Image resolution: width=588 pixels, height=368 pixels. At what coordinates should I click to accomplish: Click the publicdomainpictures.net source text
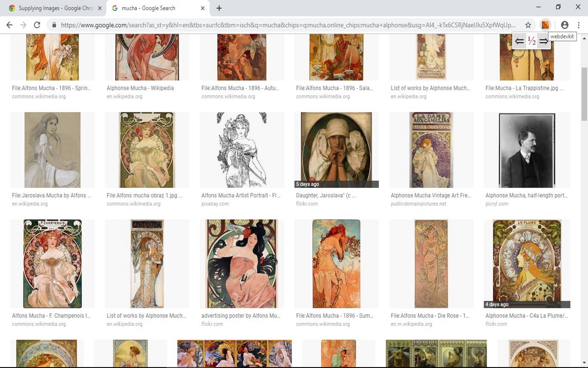click(x=418, y=204)
